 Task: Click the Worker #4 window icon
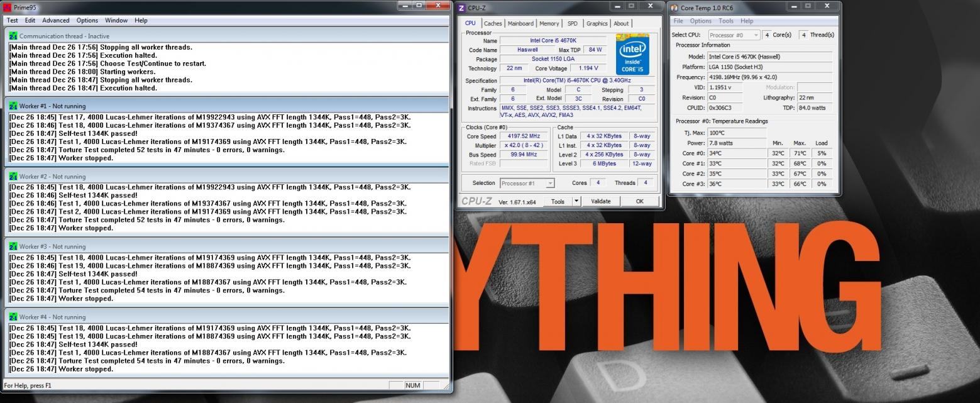tap(13, 317)
